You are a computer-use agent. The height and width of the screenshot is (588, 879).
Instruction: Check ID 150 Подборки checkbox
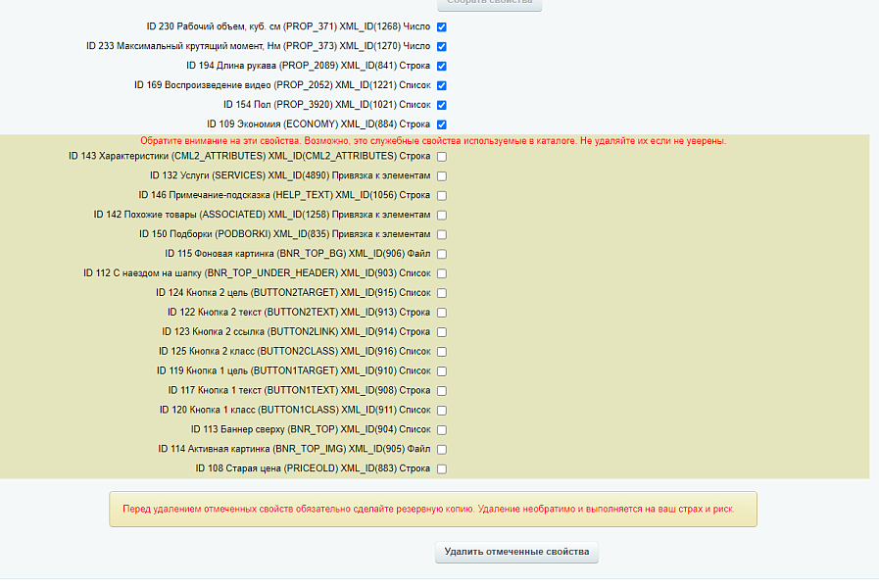click(x=442, y=234)
